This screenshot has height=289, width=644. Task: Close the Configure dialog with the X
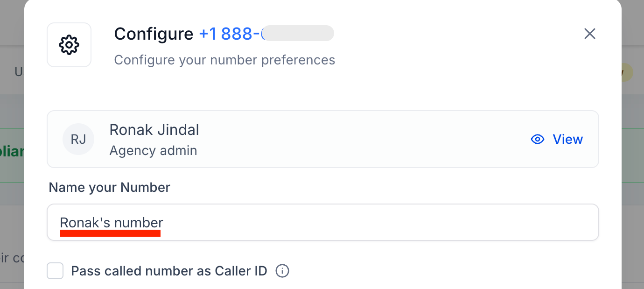pyautogui.click(x=590, y=34)
